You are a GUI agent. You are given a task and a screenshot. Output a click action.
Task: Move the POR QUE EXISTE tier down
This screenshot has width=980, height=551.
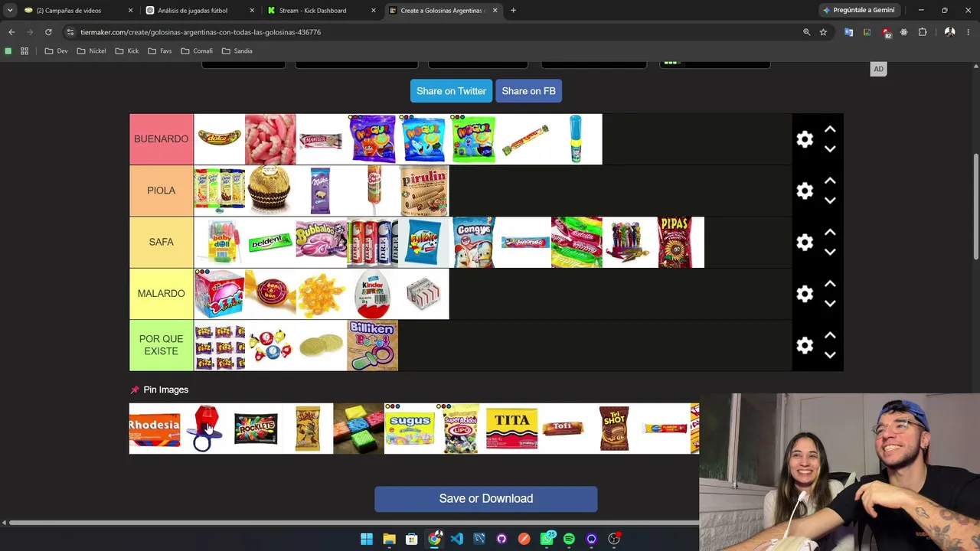point(830,355)
